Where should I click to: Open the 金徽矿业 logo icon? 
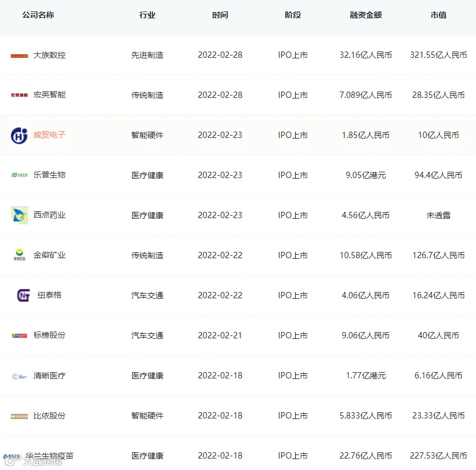[x=19, y=255]
